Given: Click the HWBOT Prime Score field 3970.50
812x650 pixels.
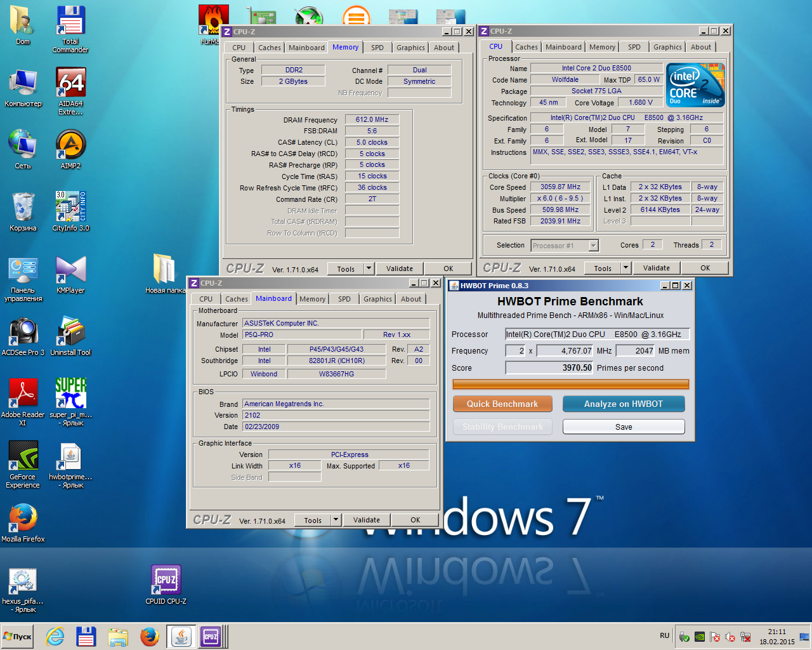Looking at the screenshot, I should point(549,368).
